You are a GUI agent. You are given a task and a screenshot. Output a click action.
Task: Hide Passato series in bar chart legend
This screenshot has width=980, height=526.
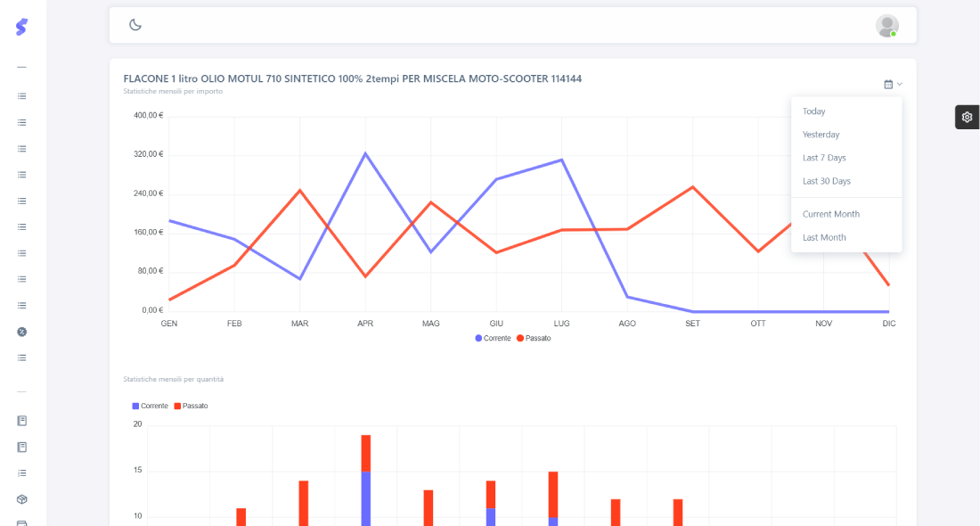(x=191, y=406)
